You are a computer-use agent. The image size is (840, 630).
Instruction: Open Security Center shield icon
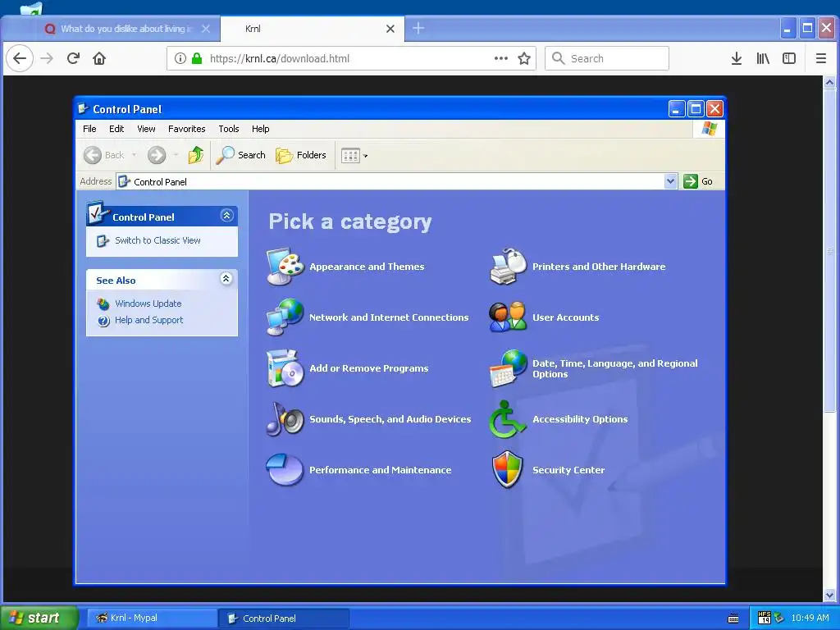point(507,470)
